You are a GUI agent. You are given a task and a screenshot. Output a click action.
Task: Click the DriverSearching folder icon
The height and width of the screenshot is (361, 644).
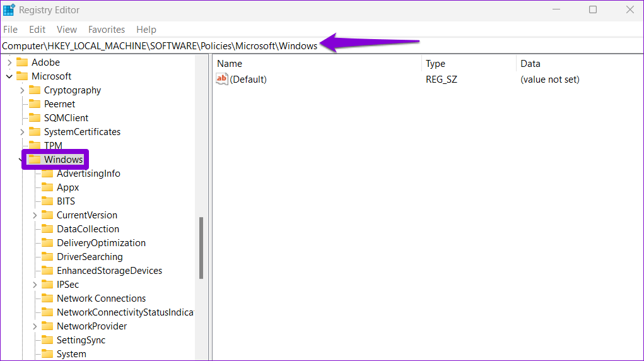tap(47, 257)
